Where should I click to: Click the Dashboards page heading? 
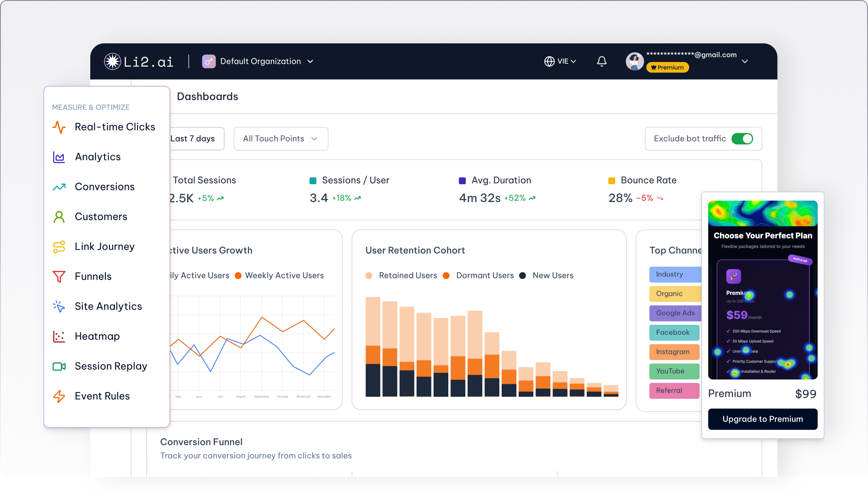click(207, 96)
